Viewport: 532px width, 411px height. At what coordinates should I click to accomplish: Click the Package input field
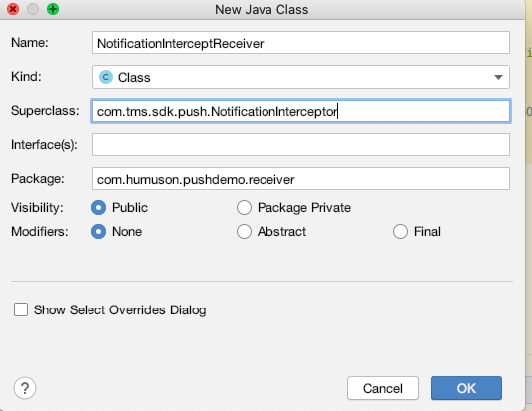pos(301,179)
